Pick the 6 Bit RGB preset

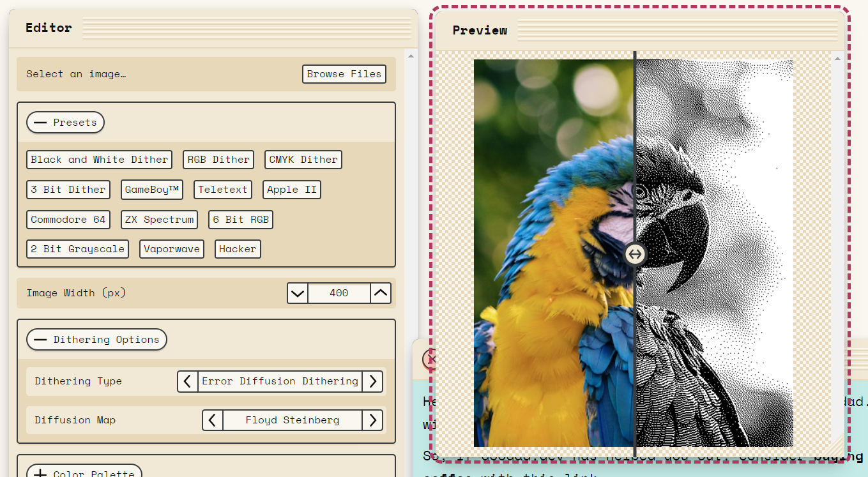click(241, 220)
